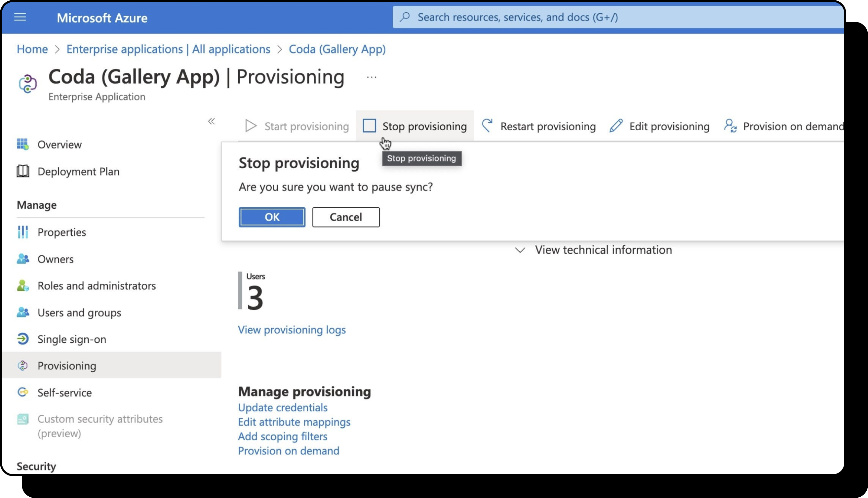Screen dimensions: 868x498
Task: Collapse the sidebar with double chevron
Action: tap(211, 121)
